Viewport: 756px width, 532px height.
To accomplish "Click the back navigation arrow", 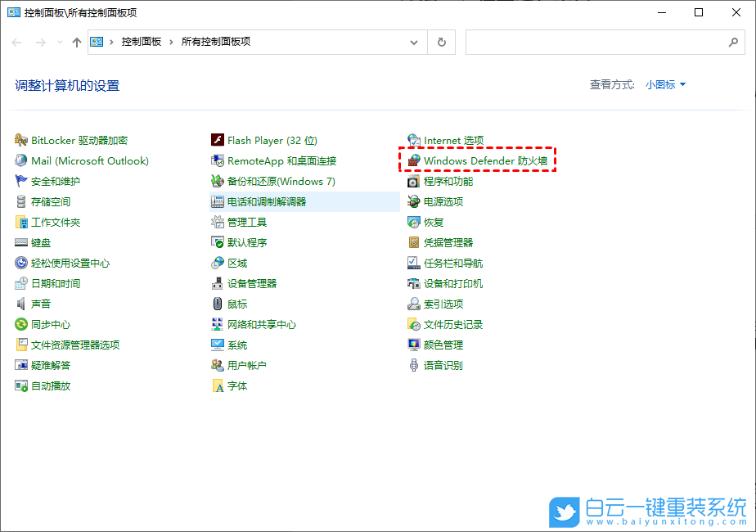I will point(16,42).
